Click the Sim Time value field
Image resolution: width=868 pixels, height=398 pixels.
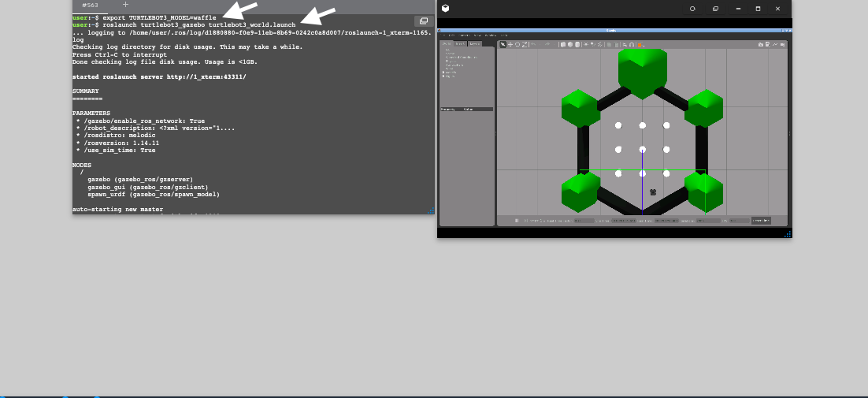(624, 221)
